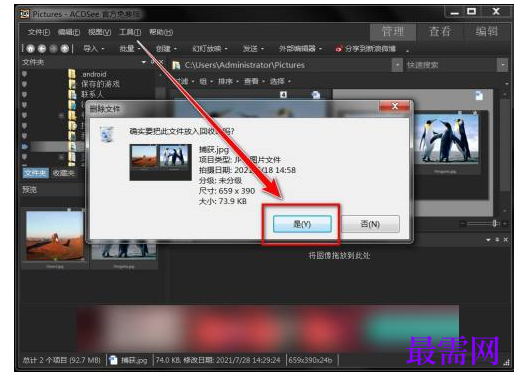Open the 编辑(E) menu
The height and width of the screenshot is (382, 518).
click(69, 32)
